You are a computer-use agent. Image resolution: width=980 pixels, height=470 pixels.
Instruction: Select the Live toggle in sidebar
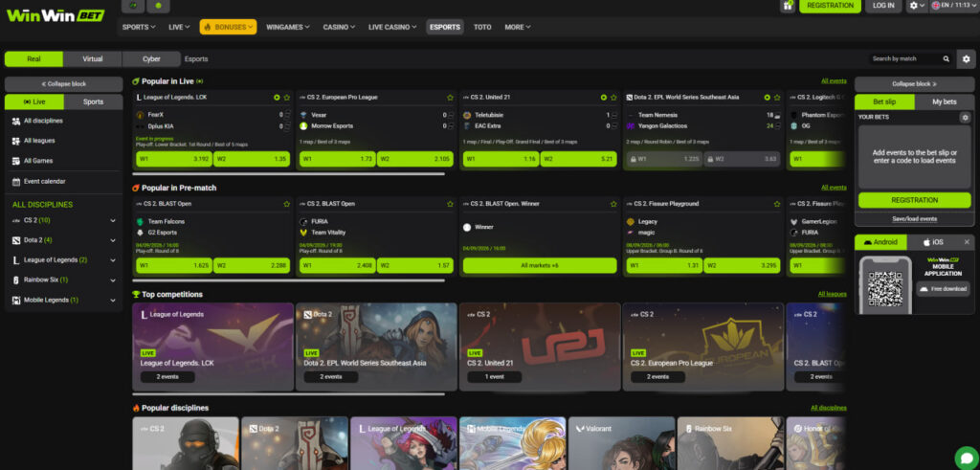pos(34,101)
